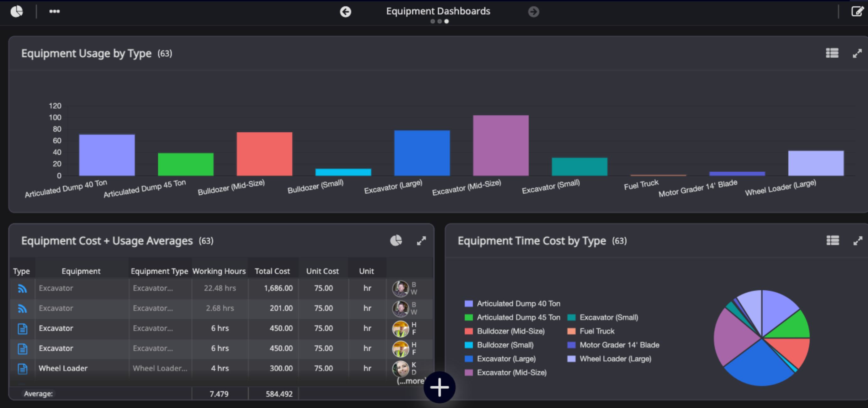
Task: Open the edit dashboard icon at top right
Action: click(857, 12)
